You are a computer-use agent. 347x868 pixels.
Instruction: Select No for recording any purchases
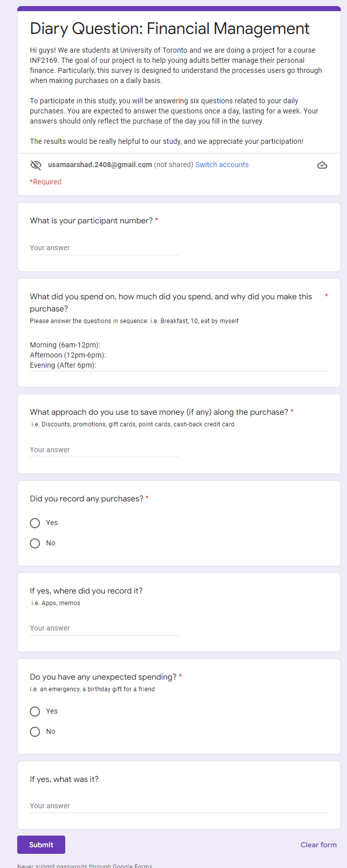click(35, 543)
